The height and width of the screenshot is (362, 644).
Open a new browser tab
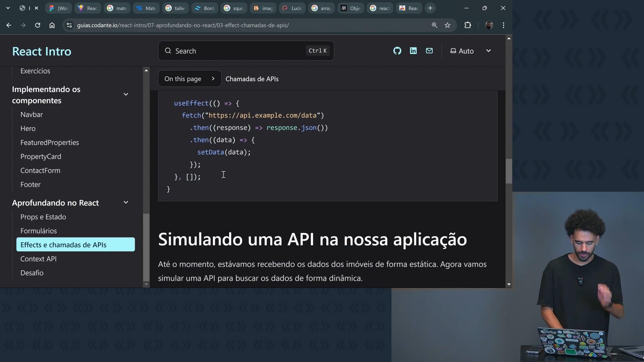tap(430, 8)
